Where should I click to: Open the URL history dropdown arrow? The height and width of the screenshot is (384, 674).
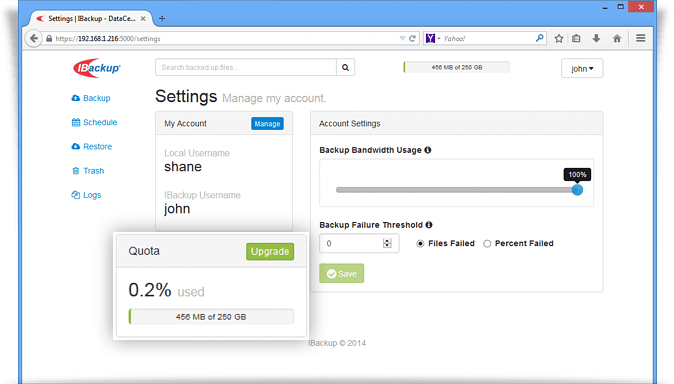tap(402, 38)
